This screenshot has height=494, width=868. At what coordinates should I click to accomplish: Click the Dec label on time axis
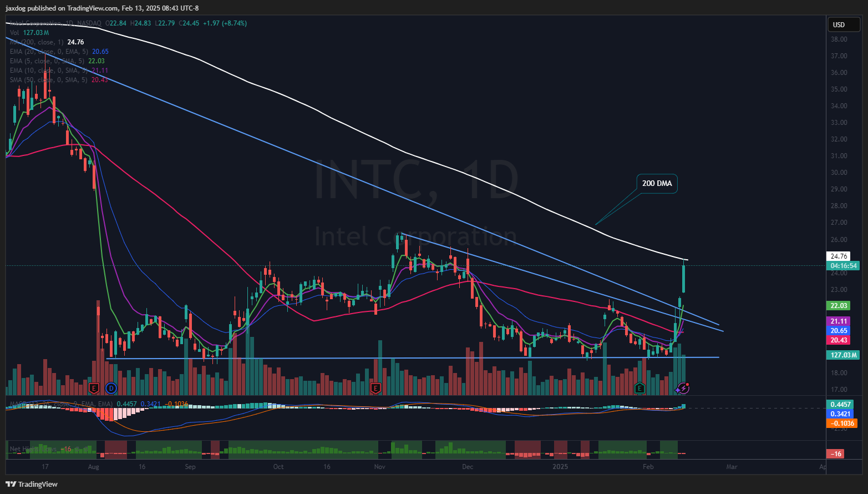tap(468, 467)
